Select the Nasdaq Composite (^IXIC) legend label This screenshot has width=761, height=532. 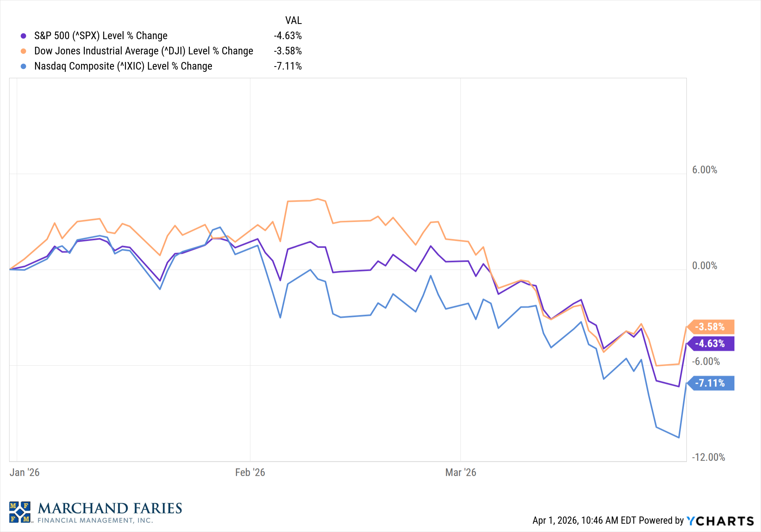tap(123, 66)
